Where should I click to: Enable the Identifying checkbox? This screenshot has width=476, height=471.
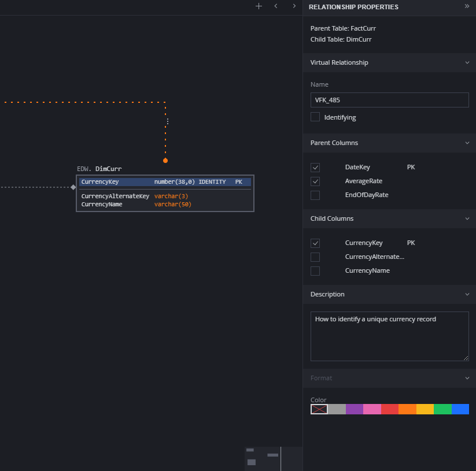click(x=315, y=116)
